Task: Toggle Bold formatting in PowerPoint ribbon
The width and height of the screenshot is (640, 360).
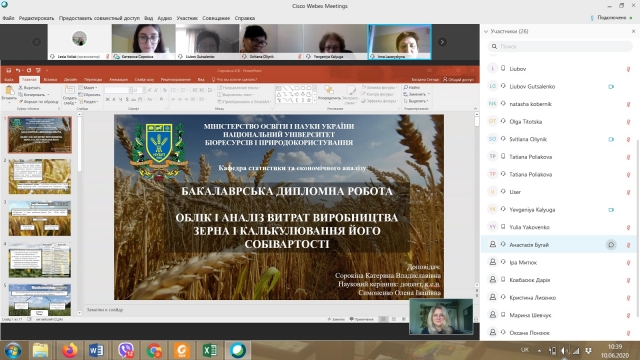Action: coord(107,99)
